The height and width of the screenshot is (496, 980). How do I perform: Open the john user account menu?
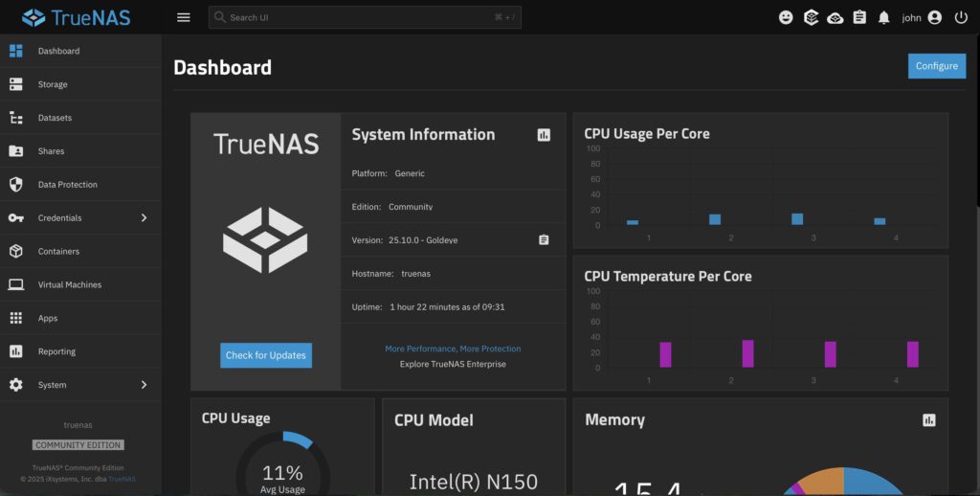coord(922,17)
